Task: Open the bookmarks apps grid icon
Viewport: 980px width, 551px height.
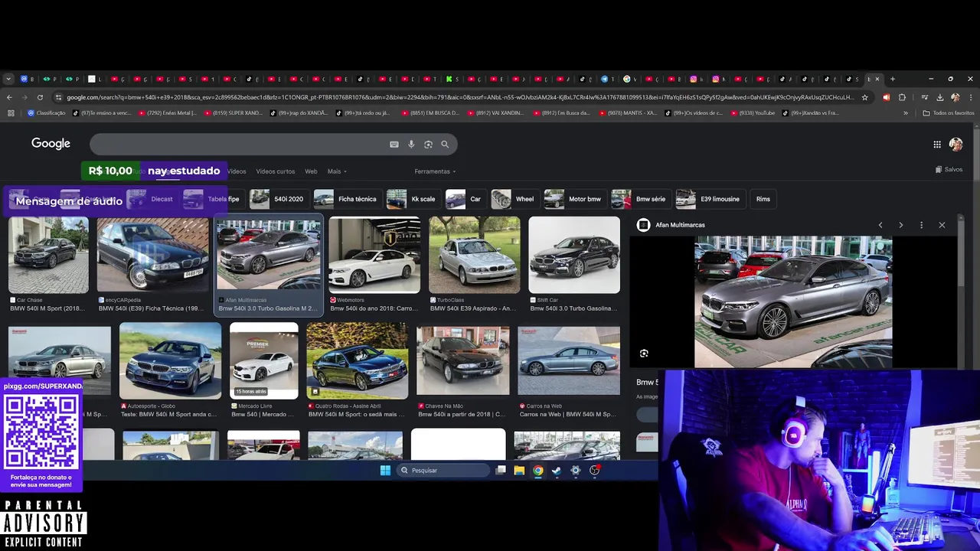Action: pos(11,112)
